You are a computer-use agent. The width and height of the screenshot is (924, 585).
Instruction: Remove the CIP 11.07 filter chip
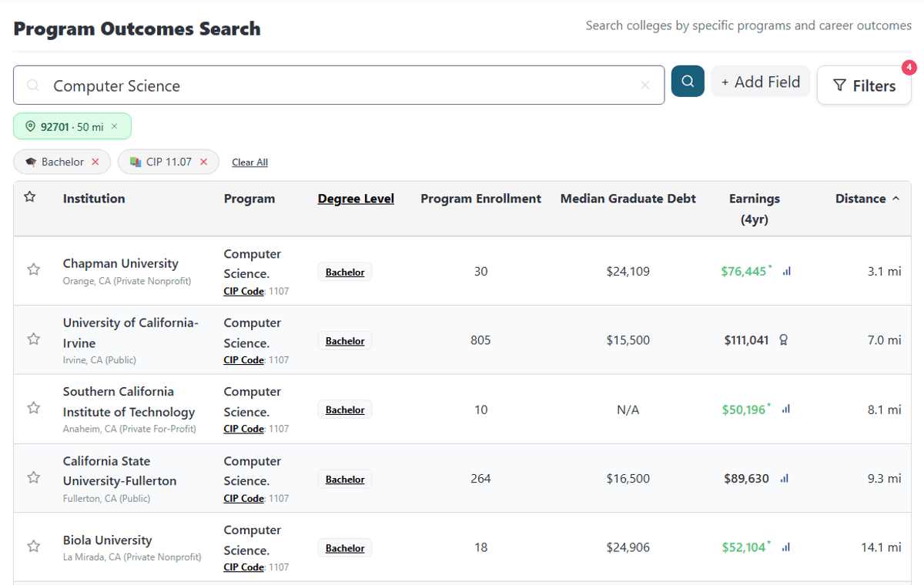(x=204, y=162)
